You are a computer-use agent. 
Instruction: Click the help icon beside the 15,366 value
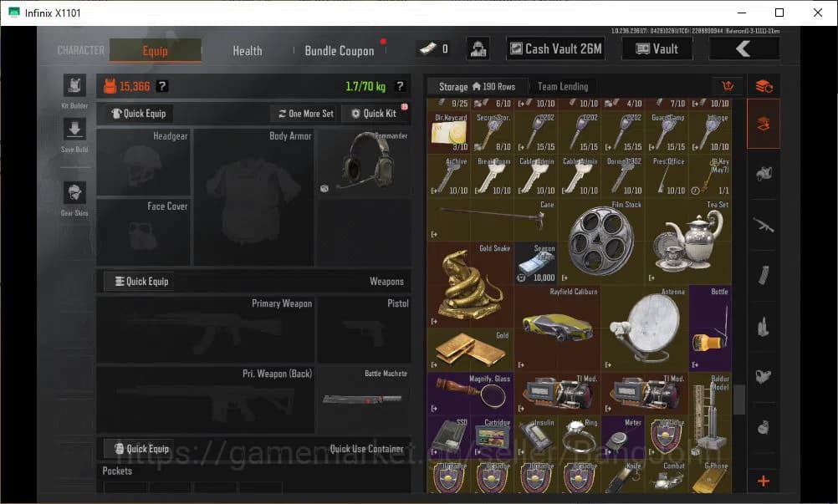162,86
